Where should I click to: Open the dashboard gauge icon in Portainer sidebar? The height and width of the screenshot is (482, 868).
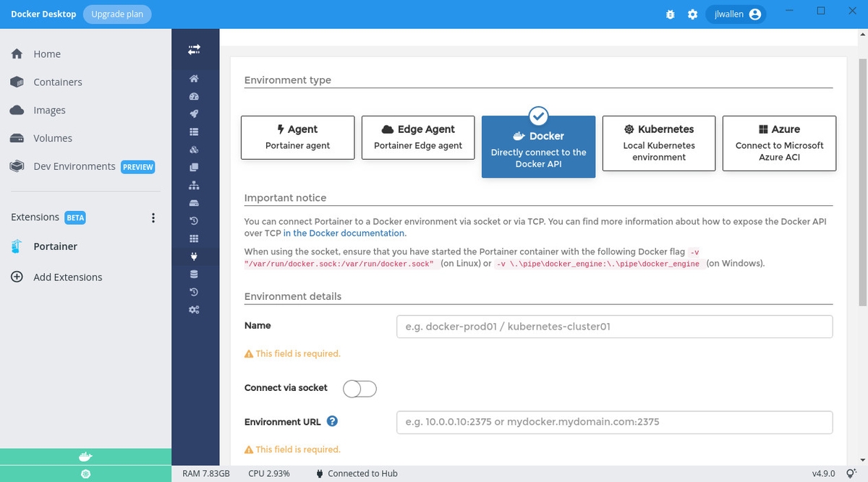[194, 97]
